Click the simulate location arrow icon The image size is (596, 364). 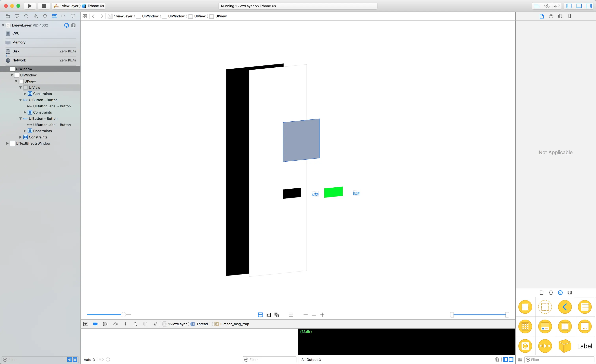(155, 324)
